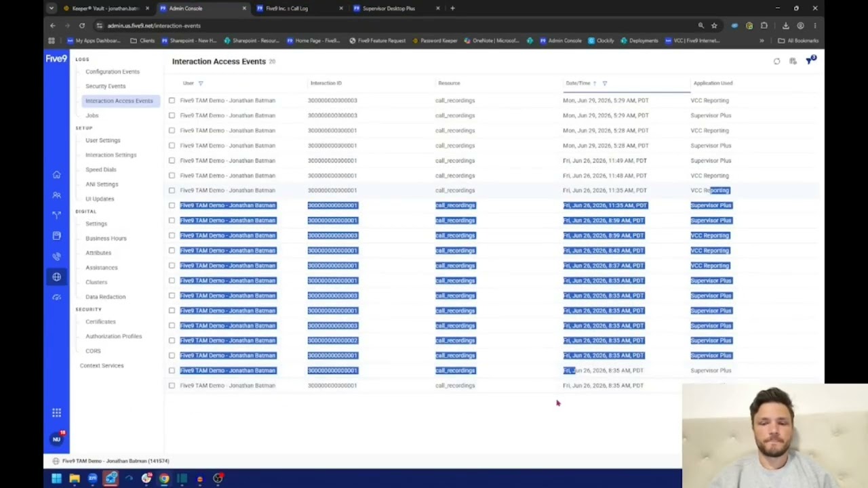Click 'Five9 TAM Demo - Jonathan Batman (141574)' footer text
Screen dimensions: 868x488
[116, 461]
